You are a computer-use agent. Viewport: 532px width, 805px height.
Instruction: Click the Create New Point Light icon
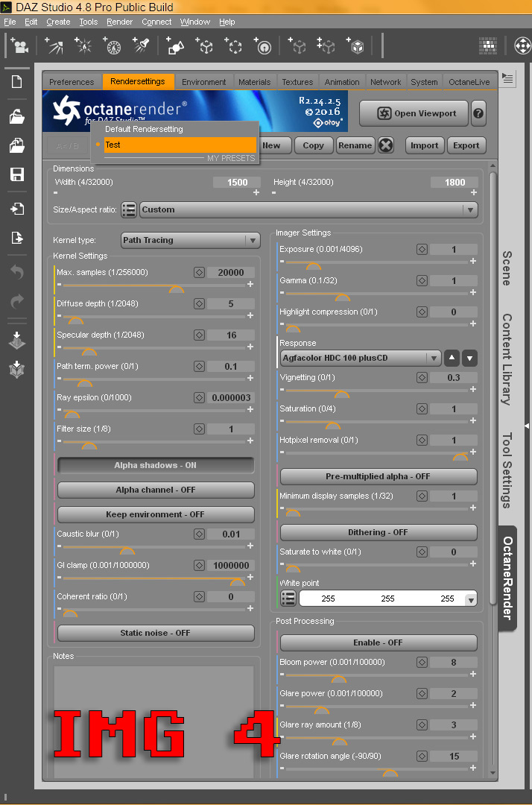tap(83, 45)
